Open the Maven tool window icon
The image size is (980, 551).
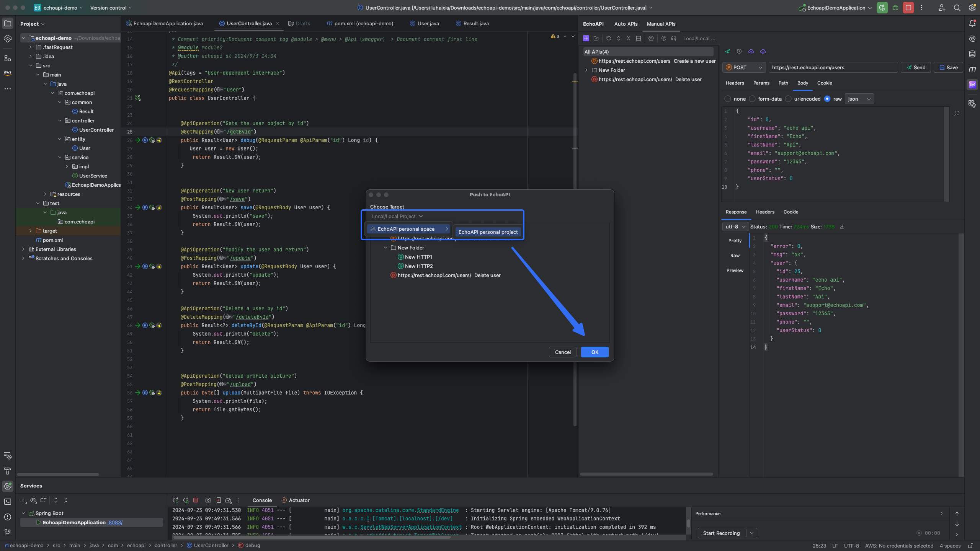coord(972,69)
